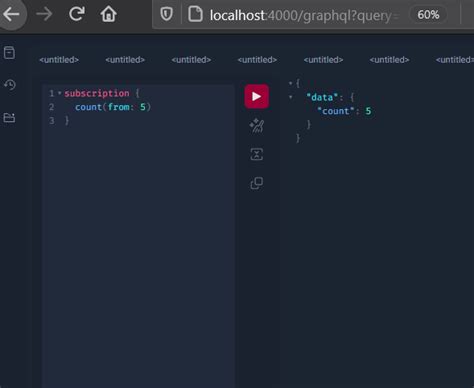Click the count field in the query

88,107
